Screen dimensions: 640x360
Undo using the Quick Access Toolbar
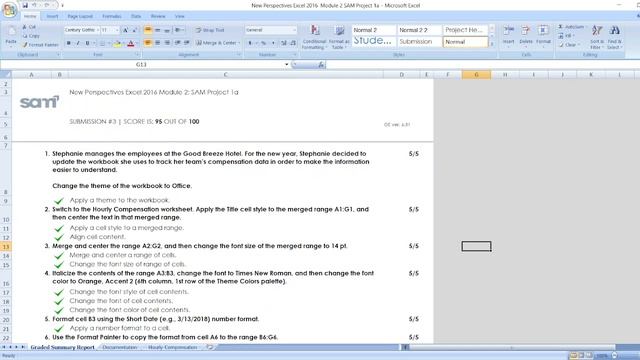[x=34, y=5]
